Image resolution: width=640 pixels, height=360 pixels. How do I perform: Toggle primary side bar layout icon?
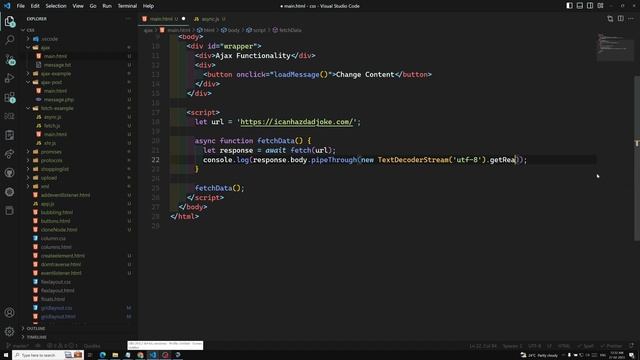[569, 6]
